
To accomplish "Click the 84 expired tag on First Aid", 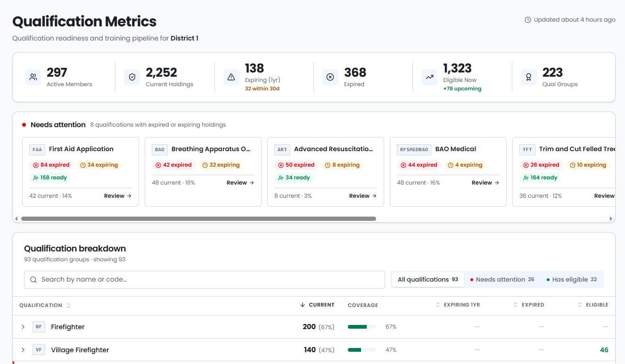I will pyautogui.click(x=51, y=165).
